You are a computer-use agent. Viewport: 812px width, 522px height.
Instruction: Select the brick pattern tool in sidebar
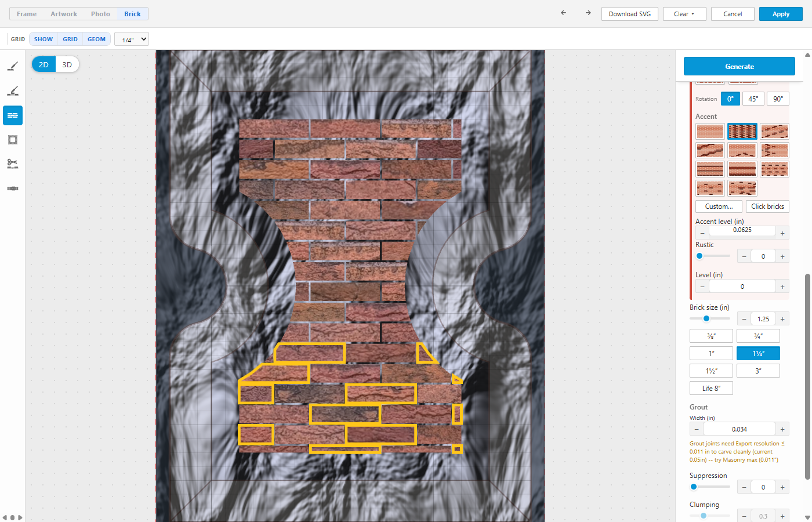pyautogui.click(x=13, y=115)
